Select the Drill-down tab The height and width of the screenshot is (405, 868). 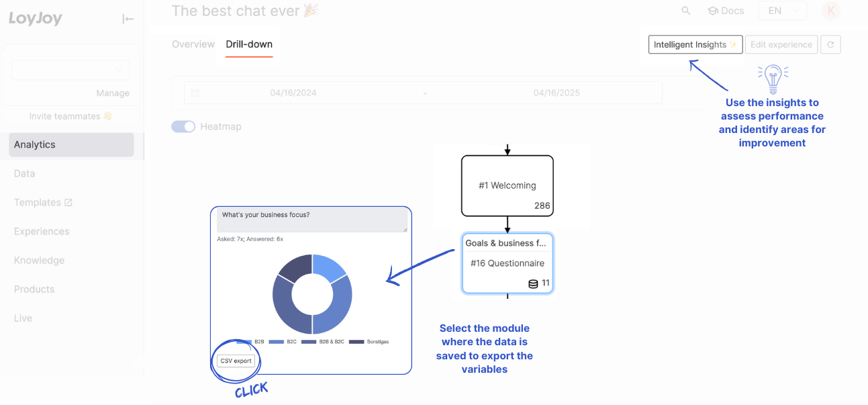249,44
